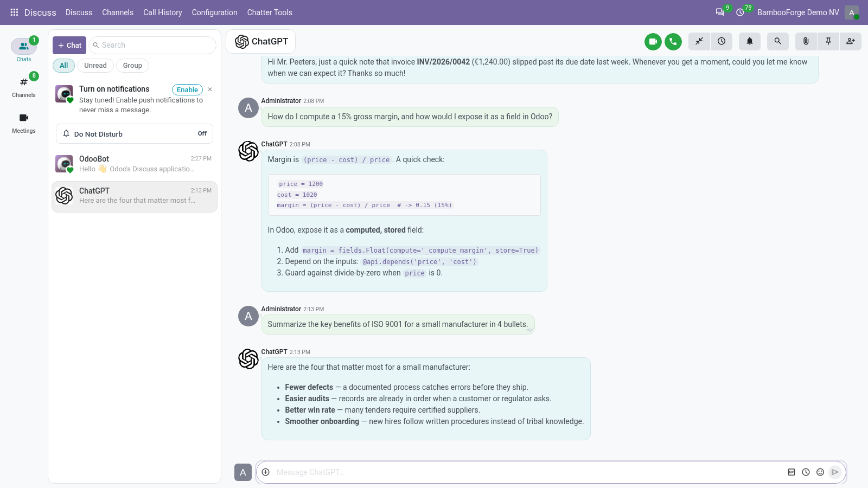Screen dimensions: 868x488
Task: Click the send message arrow button
Action: 835,472
